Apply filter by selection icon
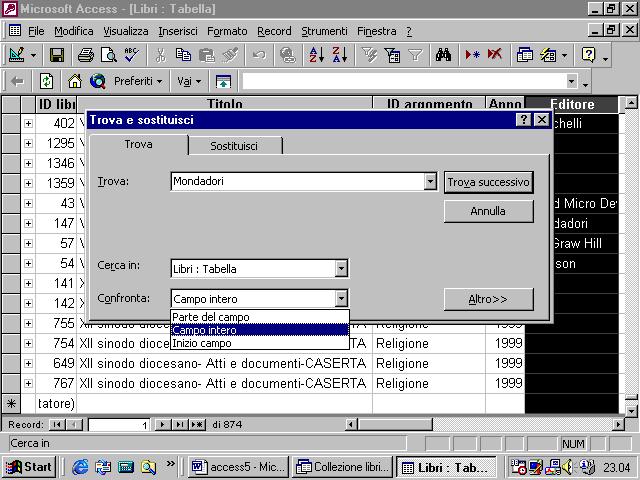This screenshot has width=640, height=480. pyautogui.click(x=369, y=55)
